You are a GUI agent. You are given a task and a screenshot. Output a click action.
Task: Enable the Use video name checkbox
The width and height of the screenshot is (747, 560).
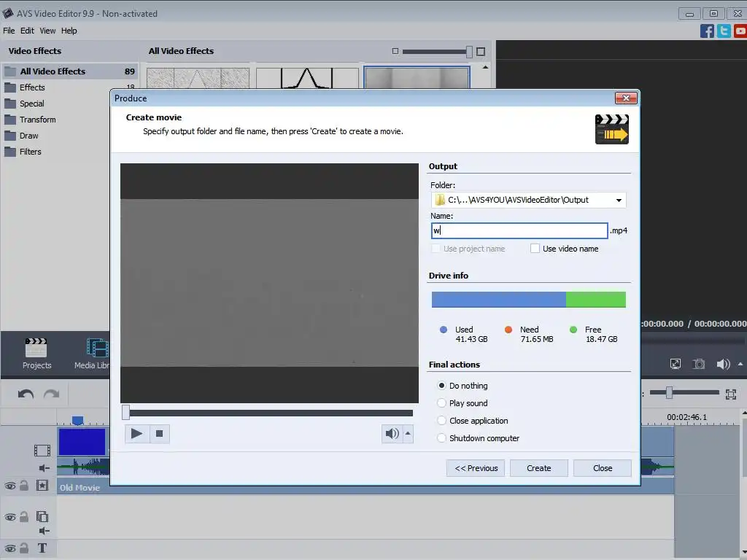tap(535, 249)
